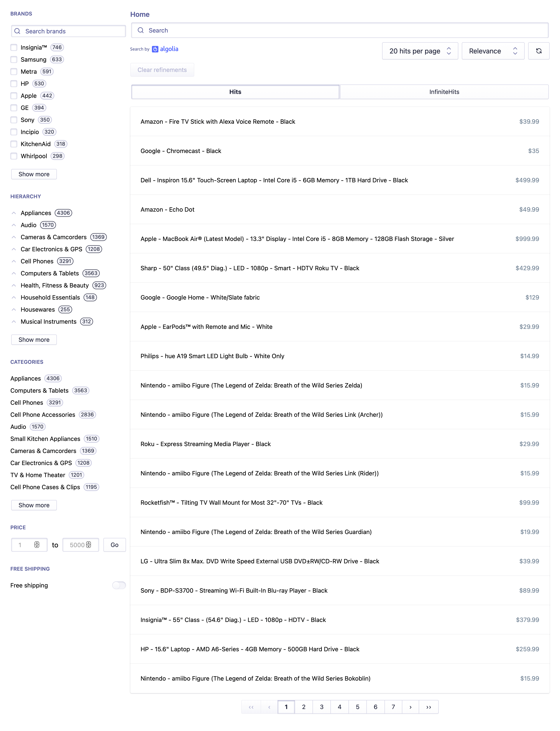Go to the last results page
This screenshot has height=731, width=560.
429,707
